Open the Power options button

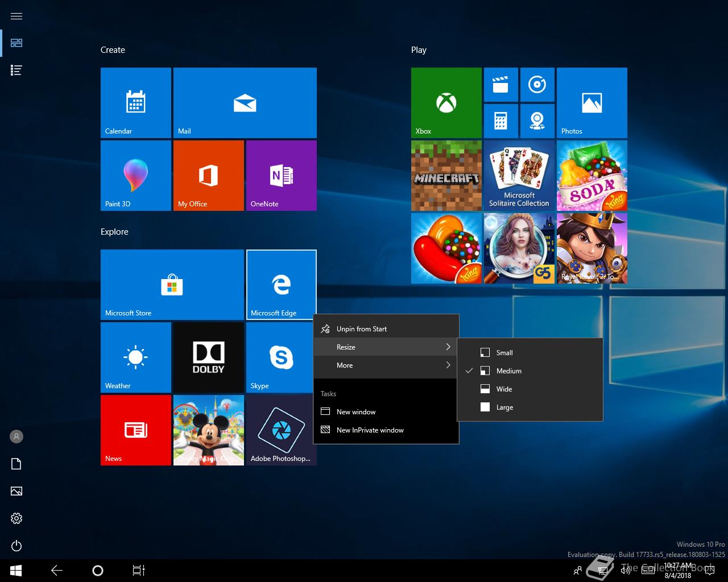(16, 546)
